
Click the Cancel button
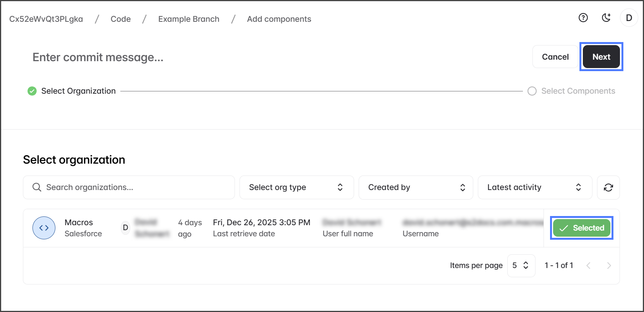tap(555, 57)
